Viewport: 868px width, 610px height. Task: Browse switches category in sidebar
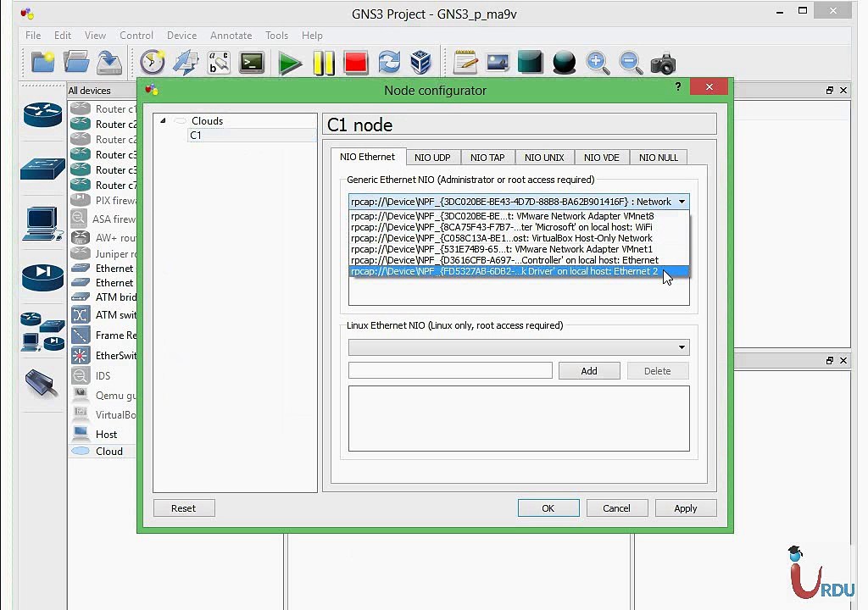42,169
